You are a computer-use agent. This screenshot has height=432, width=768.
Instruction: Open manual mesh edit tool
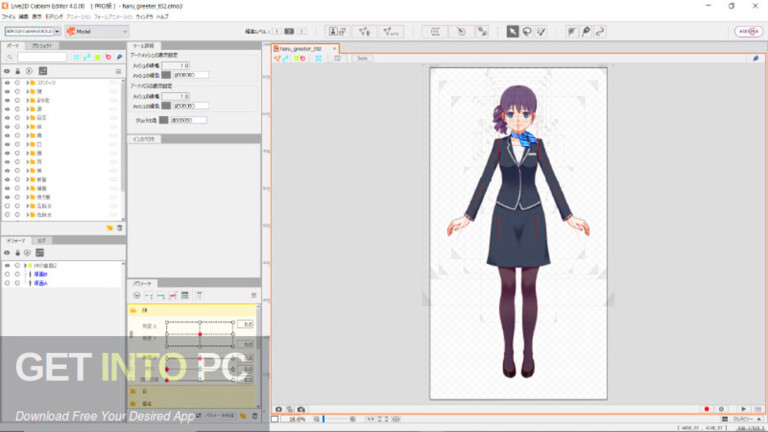pos(364,31)
